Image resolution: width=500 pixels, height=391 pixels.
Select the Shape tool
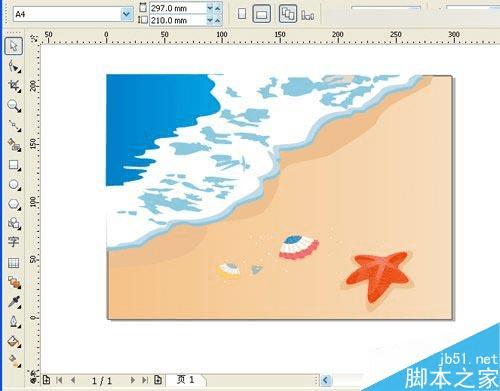pos(14,66)
